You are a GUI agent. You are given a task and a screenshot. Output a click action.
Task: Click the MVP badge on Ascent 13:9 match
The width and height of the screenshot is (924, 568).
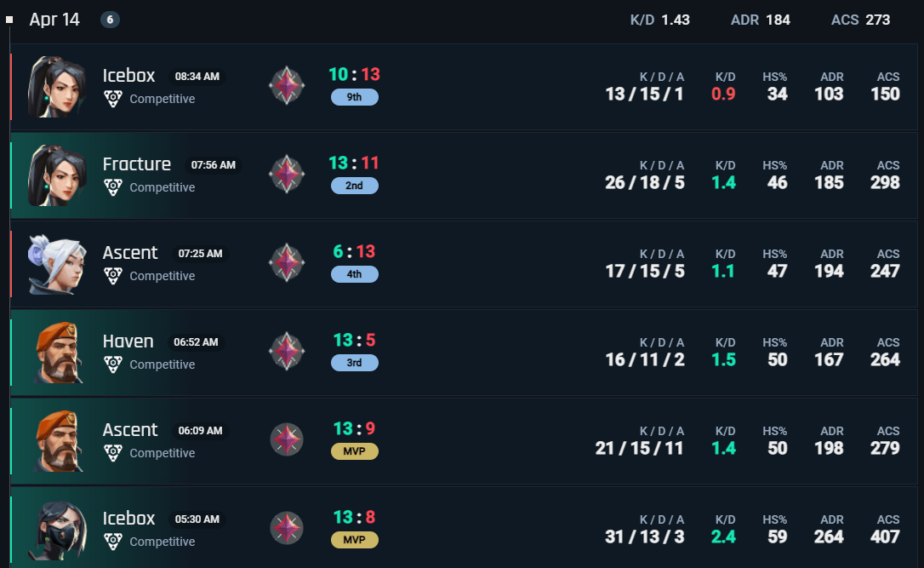point(355,451)
